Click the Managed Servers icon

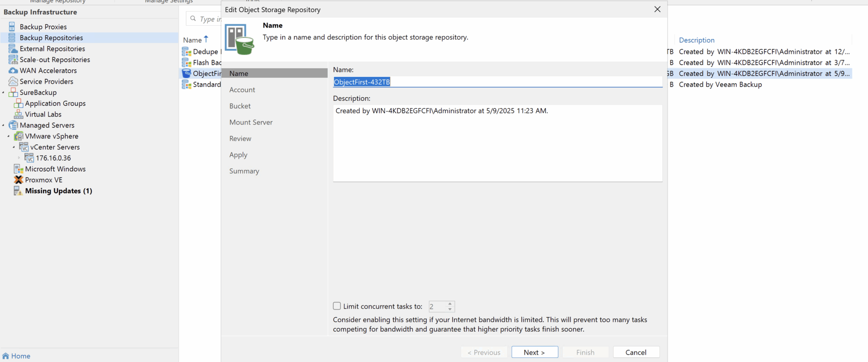[13, 125]
